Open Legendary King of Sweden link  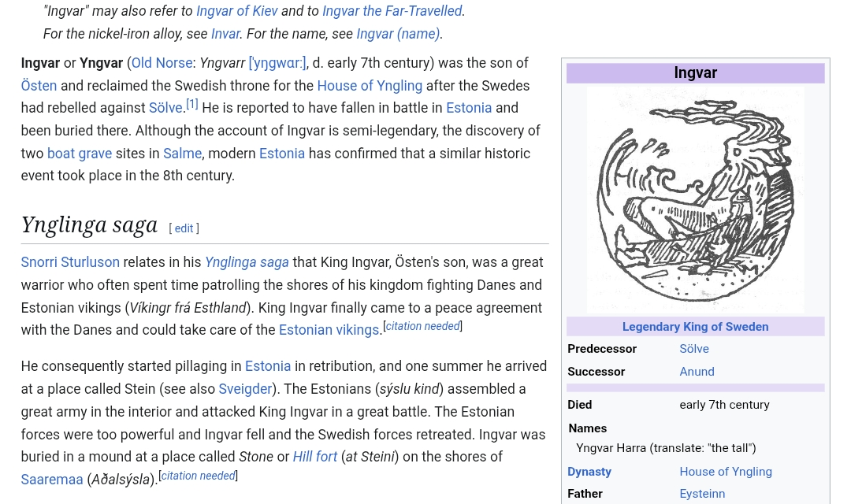(695, 327)
